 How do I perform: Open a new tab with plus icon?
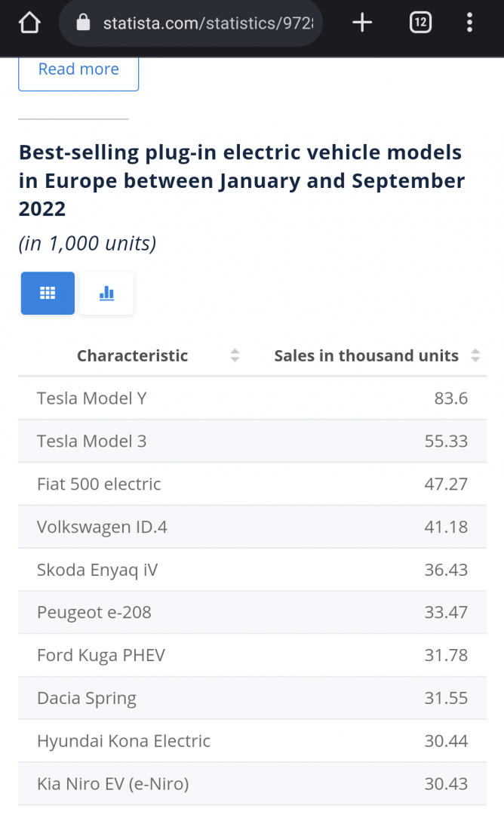362,23
